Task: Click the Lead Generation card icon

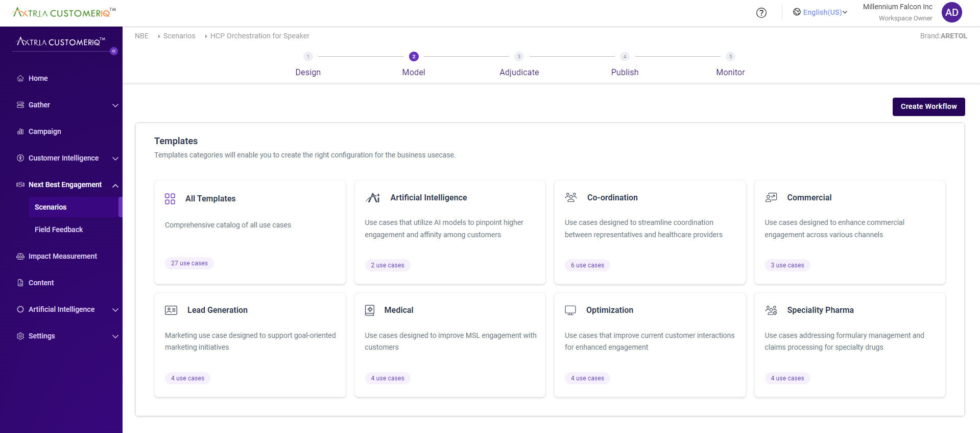Action: pyautogui.click(x=171, y=310)
